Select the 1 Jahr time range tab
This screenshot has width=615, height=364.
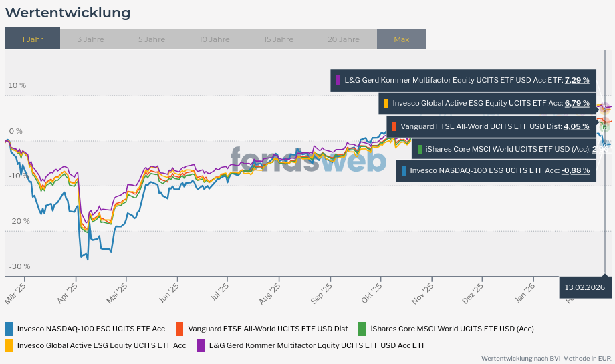[x=33, y=38]
